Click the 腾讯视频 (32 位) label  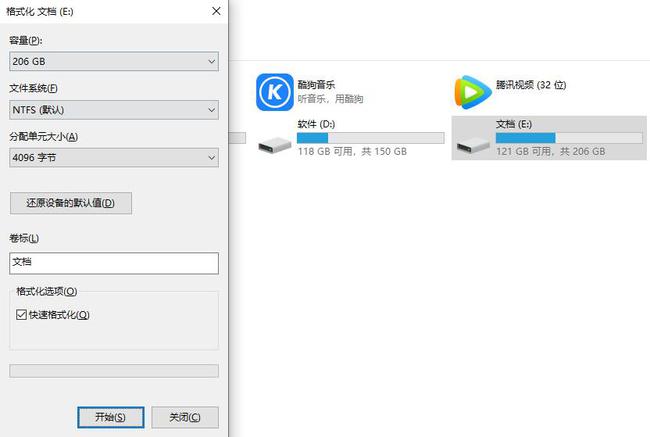(531, 85)
